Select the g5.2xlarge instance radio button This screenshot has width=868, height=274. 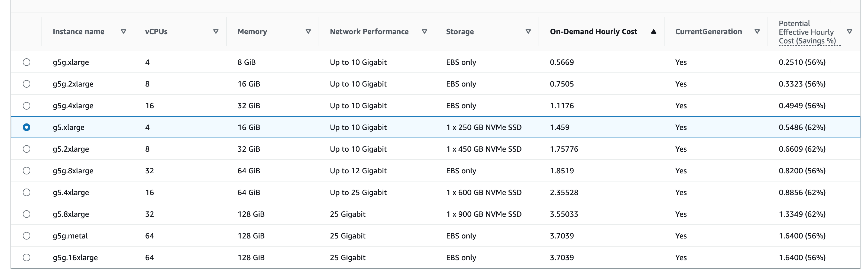tap(27, 149)
